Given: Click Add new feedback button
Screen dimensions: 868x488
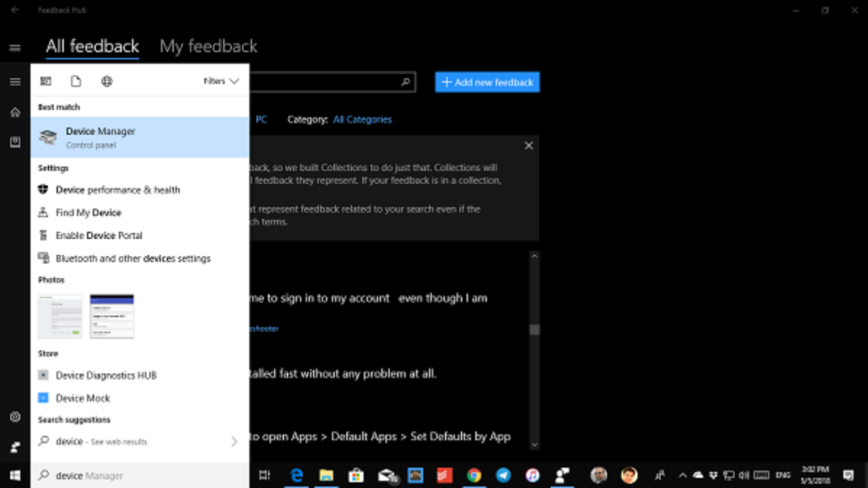Looking at the screenshot, I should pyautogui.click(x=488, y=82).
